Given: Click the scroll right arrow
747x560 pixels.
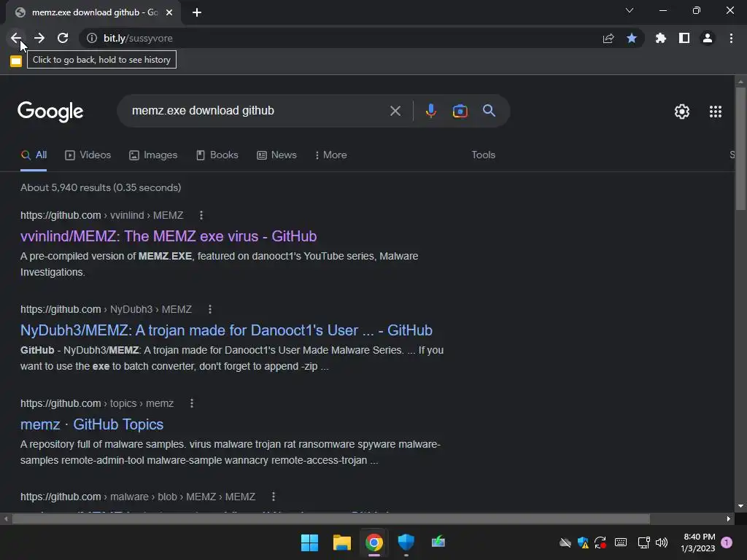Looking at the screenshot, I should 729,518.
